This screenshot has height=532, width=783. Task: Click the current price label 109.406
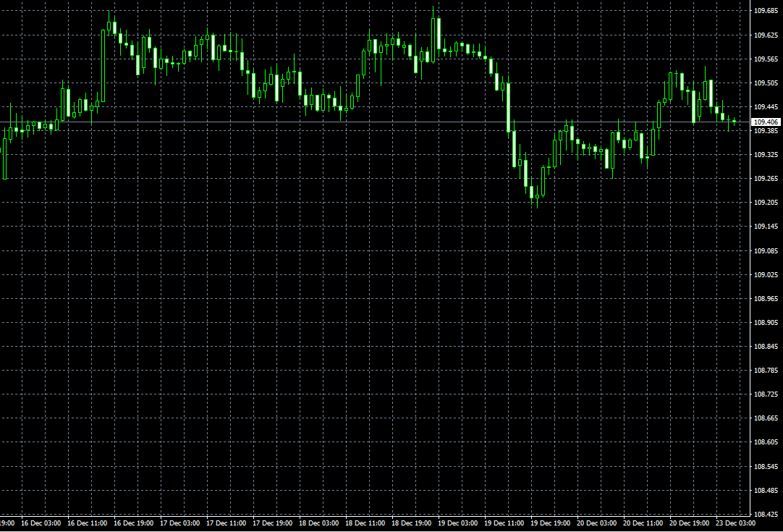tap(766, 122)
